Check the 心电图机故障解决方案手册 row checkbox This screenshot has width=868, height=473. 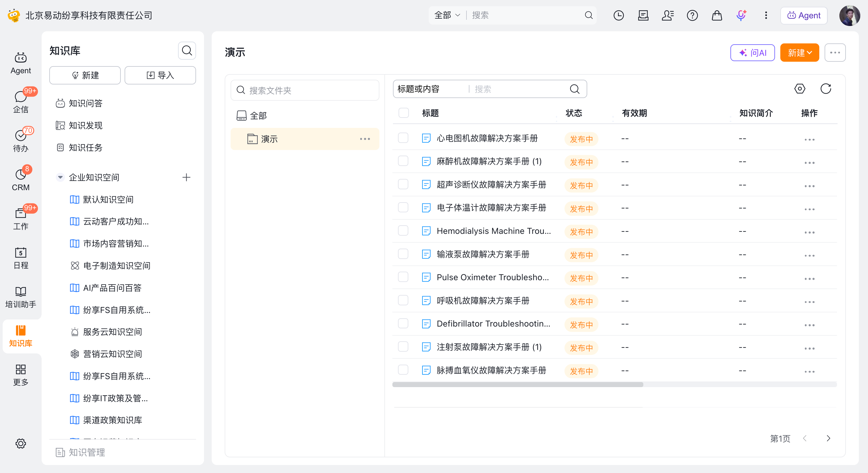[x=403, y=138]
